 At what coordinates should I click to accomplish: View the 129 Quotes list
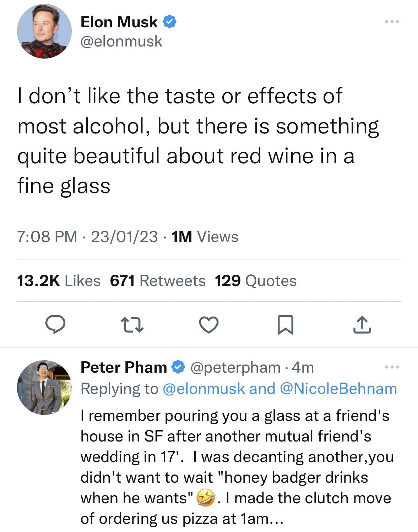click(256, 281)
